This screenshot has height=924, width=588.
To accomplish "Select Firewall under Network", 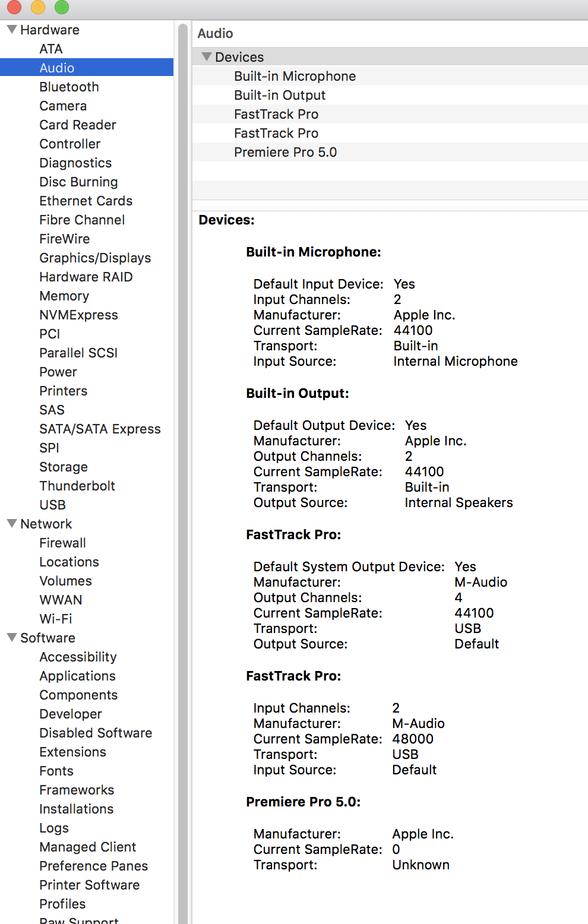I will pos(62,543).
